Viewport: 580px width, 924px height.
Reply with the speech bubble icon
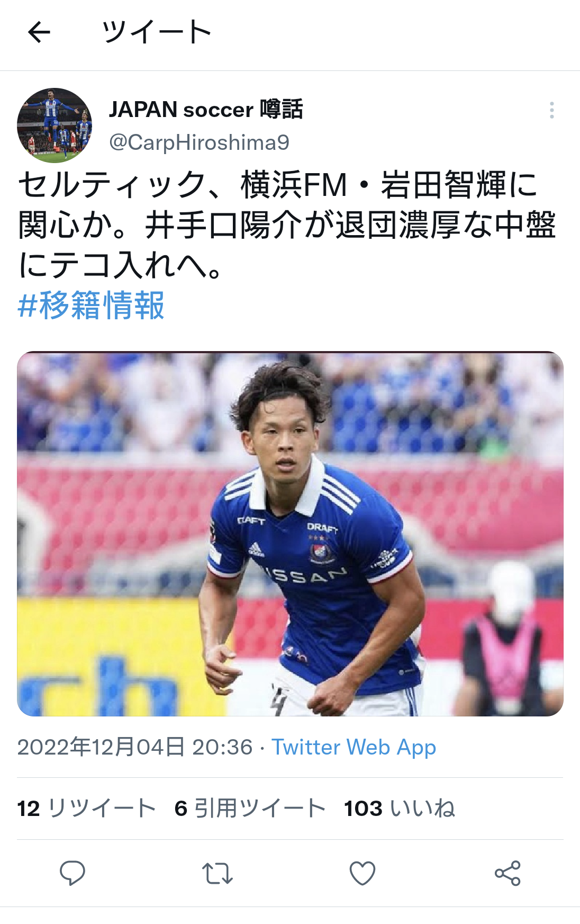click(72, 873)
